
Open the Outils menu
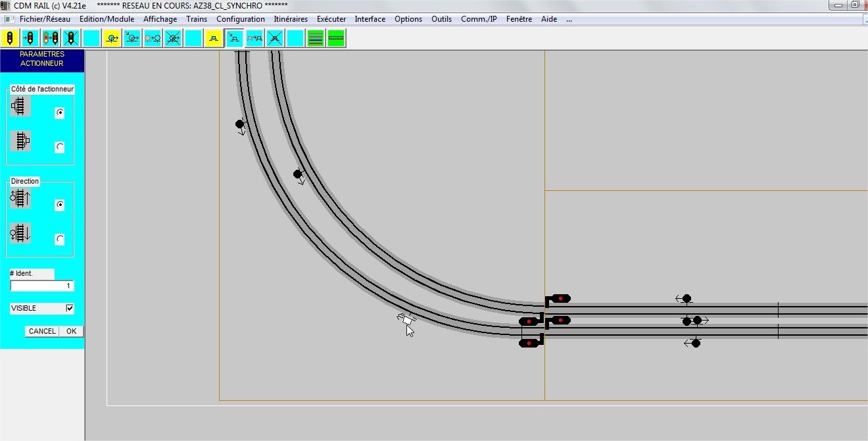[442, 19]
